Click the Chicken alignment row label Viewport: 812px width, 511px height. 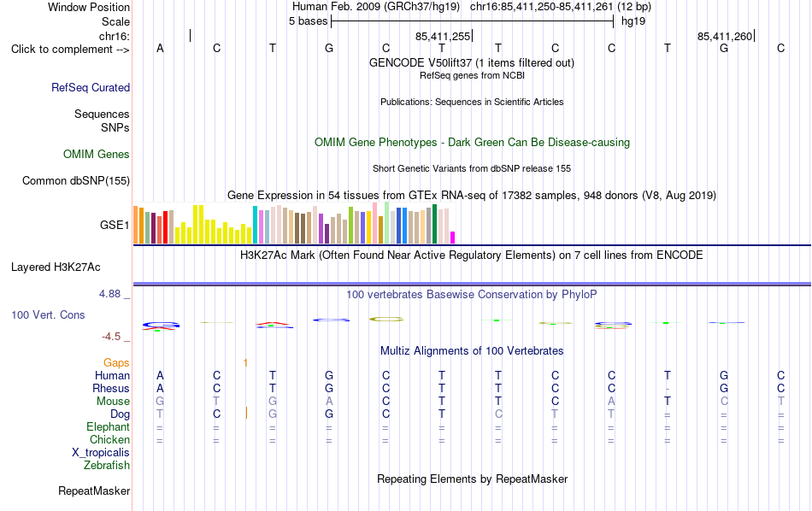tap(109, 439)
